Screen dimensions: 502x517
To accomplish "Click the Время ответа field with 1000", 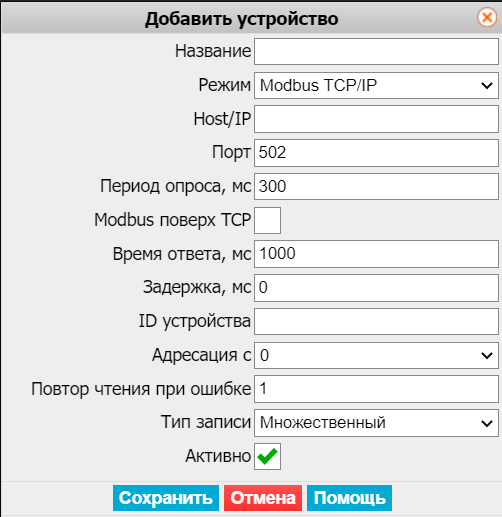I will pos(376,254).
